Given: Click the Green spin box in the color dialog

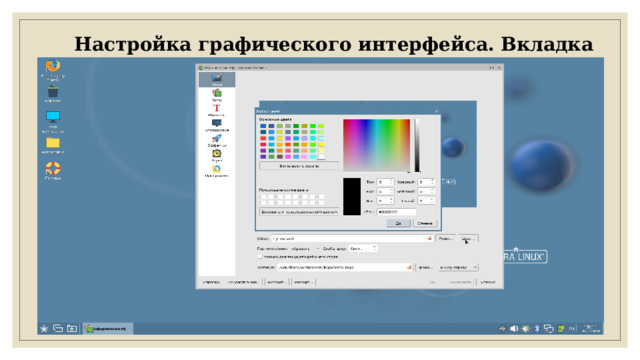Looking at the screenshot, I should pyautogui.click(x=427, y=191).
